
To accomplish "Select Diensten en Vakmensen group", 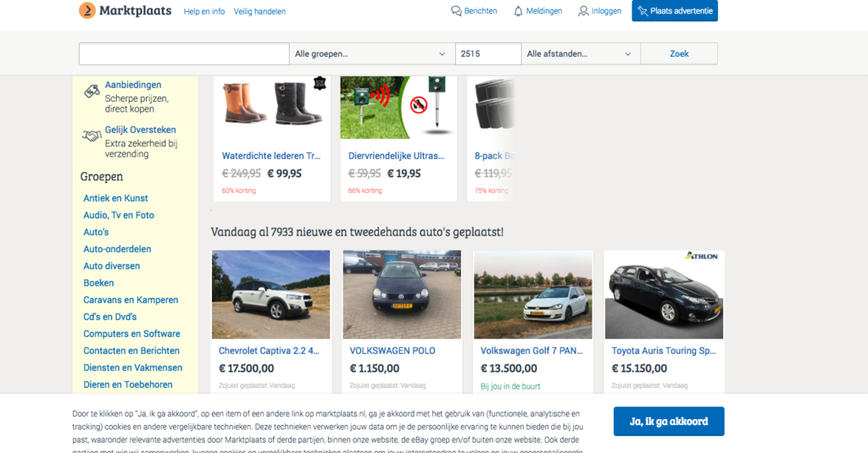I will point(133,367).
